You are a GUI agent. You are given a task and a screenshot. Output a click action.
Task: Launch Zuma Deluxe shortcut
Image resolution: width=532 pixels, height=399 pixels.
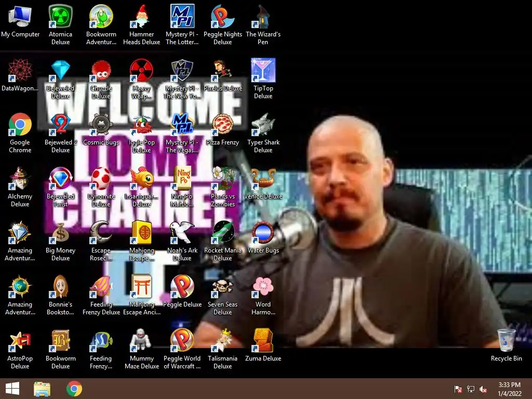click(263, 345)
